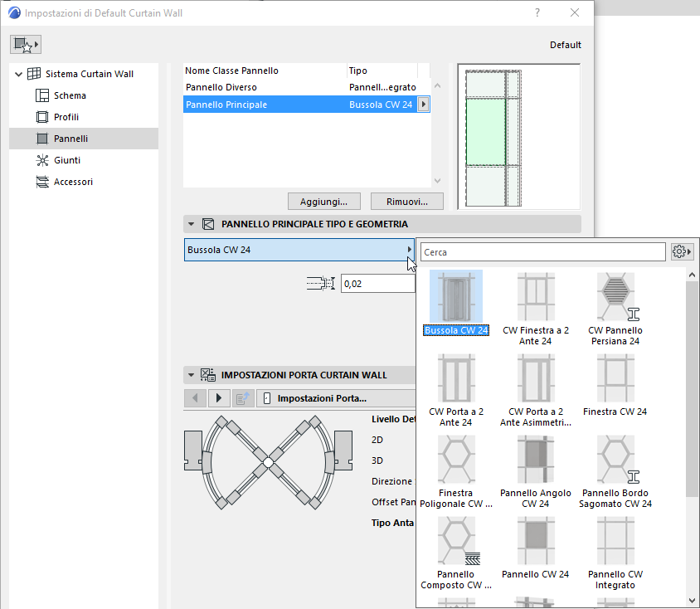Choose Pannello Bordo Sagomato CW 24

click(x=615, y=471)
